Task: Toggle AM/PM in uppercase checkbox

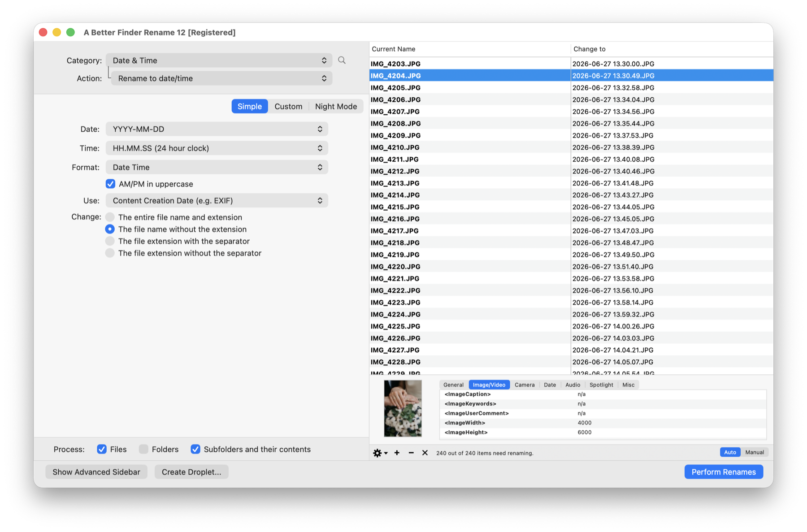Action: pos(110,184)
